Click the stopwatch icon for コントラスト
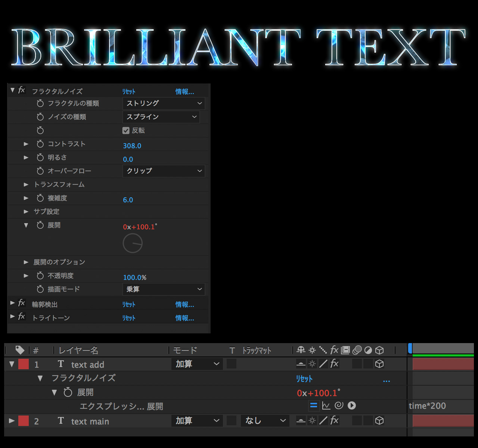The height and width of the screenshot is (448, 478). click(x=40, y=144)
